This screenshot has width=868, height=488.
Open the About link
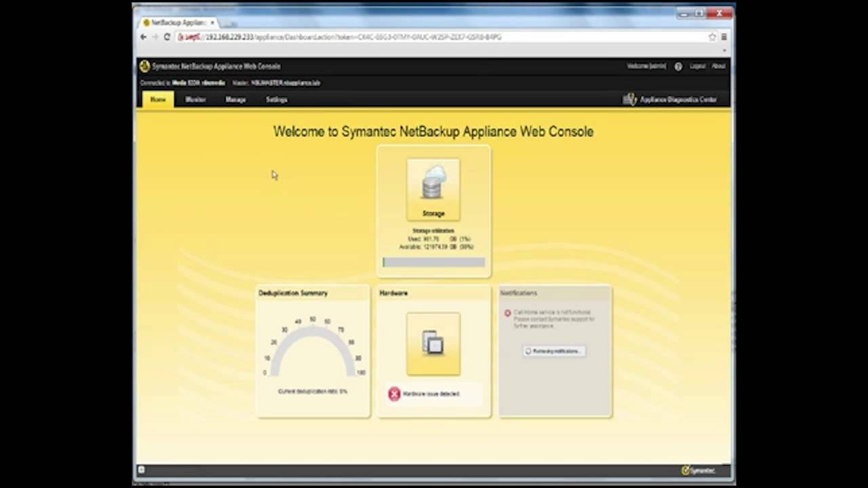tap(719, 66)
